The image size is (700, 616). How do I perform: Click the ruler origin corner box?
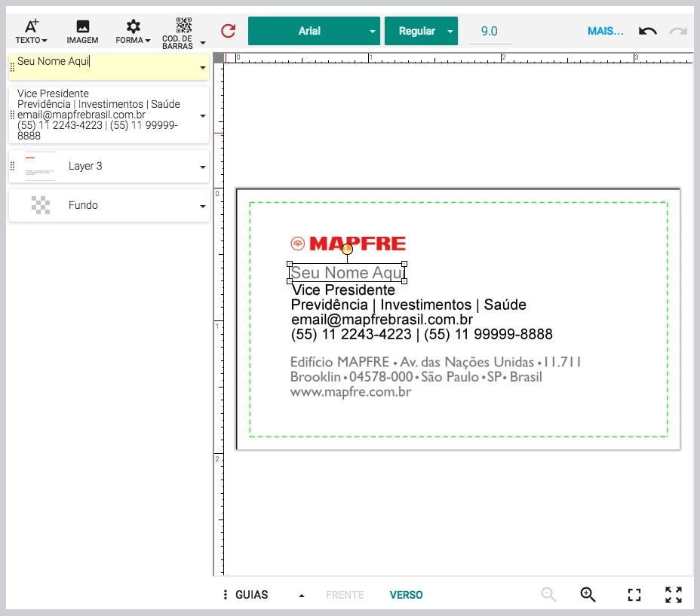tap(218, 58)
